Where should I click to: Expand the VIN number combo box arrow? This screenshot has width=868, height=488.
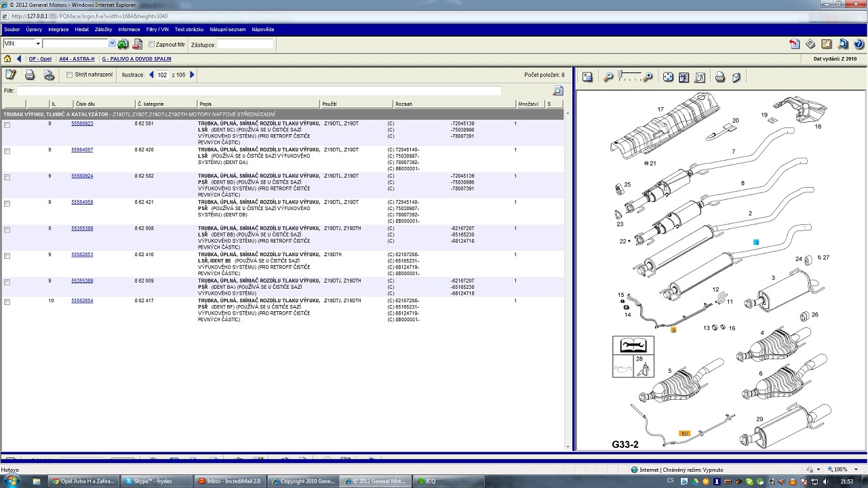112,44
